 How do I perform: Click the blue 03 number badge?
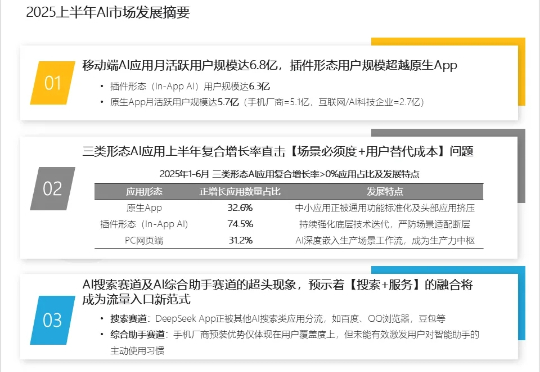coord(52,320)
